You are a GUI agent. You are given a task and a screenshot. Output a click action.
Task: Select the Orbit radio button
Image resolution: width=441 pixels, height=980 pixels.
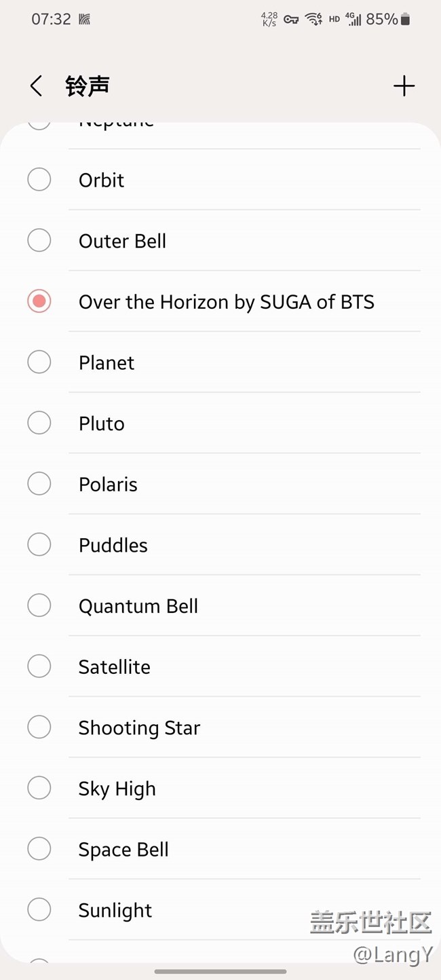tap(39, 180)
